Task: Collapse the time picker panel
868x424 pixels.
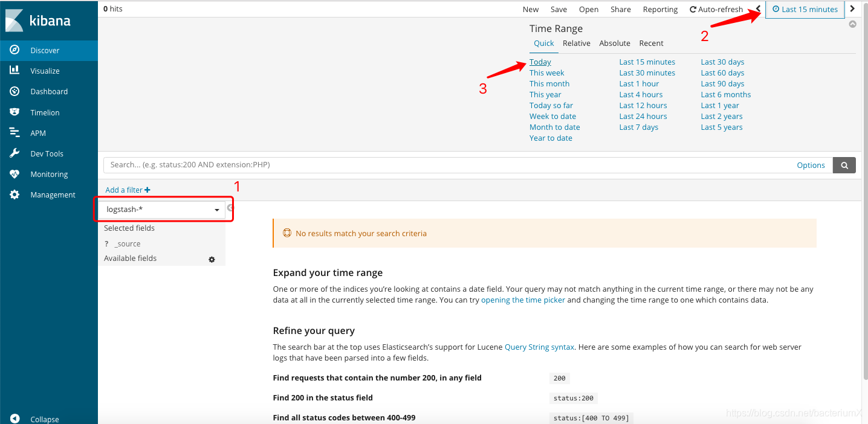Action: point(852,25)
